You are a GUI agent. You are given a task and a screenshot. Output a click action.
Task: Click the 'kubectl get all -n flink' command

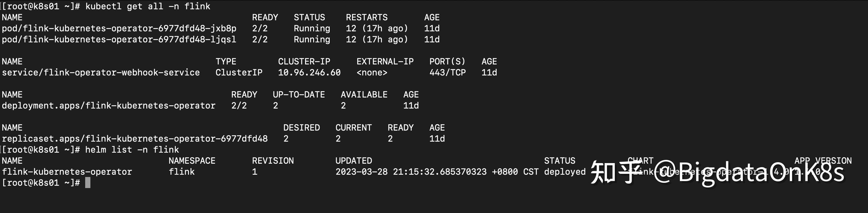(148, 6)
